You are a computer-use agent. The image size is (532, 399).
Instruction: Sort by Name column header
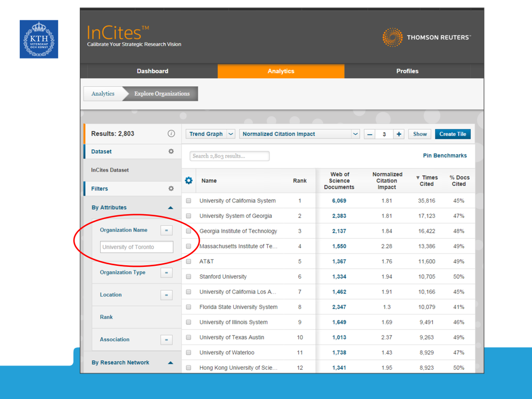coord(209,181)
